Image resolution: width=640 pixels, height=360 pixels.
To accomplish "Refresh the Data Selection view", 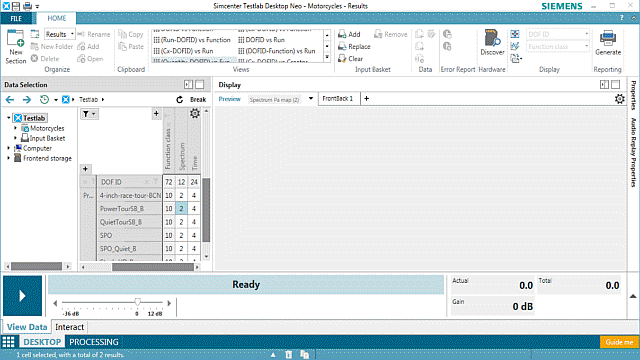I will (x=180, y=100).
